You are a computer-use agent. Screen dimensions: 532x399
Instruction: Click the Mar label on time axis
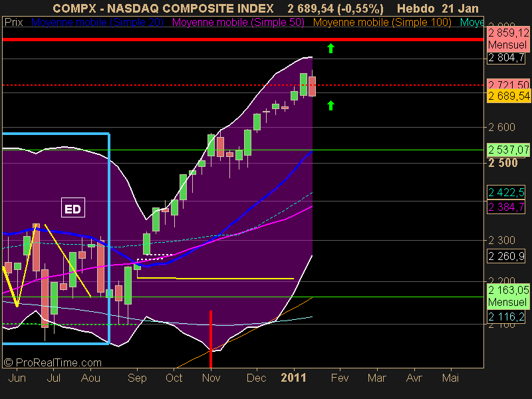pos(377,378)
